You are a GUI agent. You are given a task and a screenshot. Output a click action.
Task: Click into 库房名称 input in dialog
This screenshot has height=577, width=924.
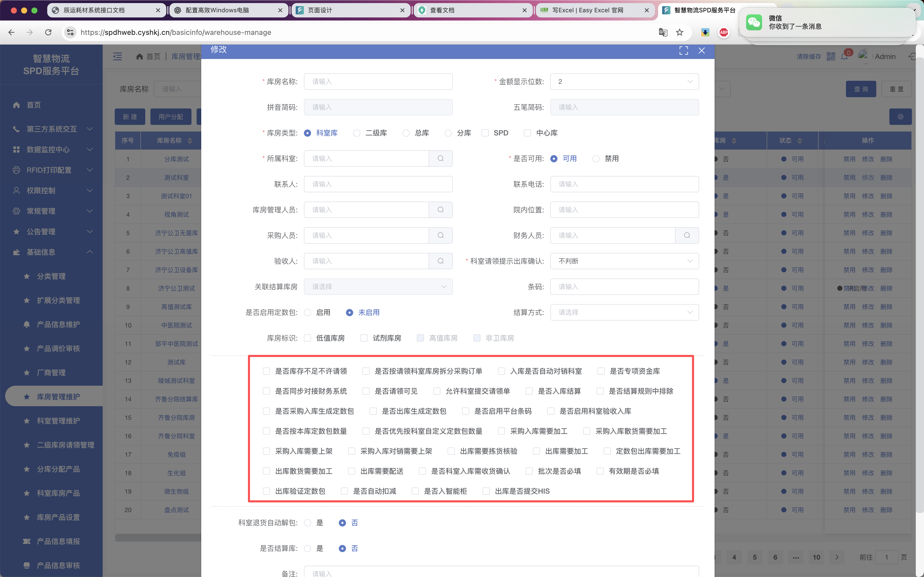(x=378, y=82)
